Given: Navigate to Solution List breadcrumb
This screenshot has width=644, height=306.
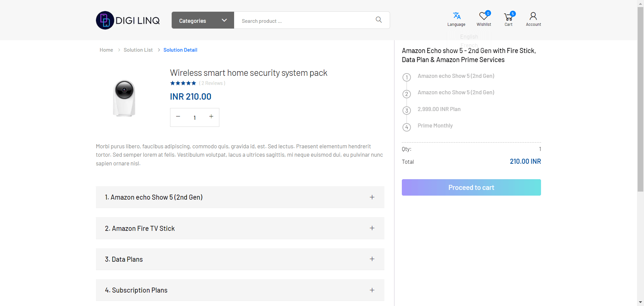Looking at the screenshot, I should pyautogui.click(x=138, y=50).
